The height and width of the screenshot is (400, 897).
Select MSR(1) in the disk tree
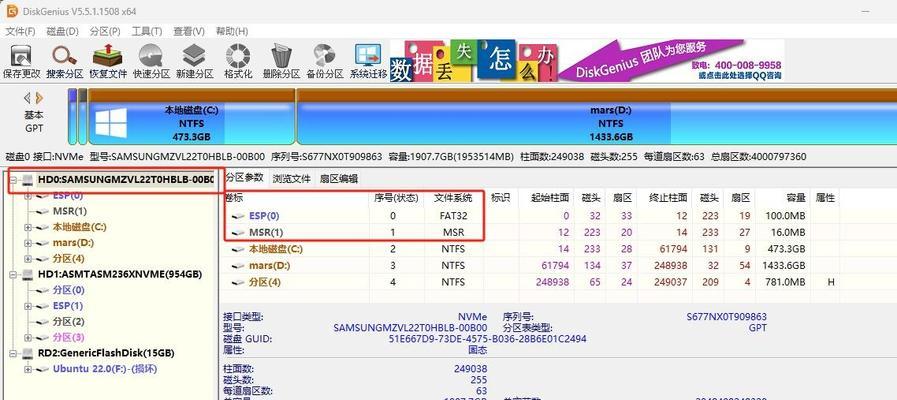point(70,212)
